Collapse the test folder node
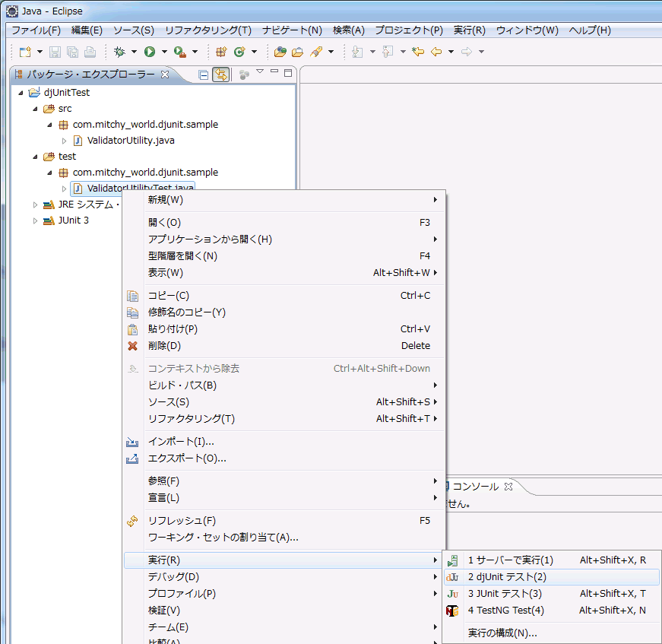Screen dimensions: 662x644 pyautogui.click(x=36, y=157)
